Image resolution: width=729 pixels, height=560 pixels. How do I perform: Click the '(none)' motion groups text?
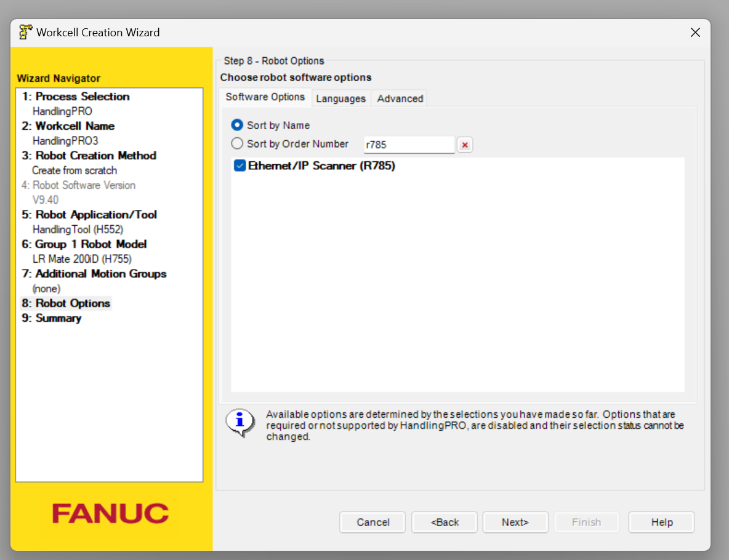(x=46, y=289)
